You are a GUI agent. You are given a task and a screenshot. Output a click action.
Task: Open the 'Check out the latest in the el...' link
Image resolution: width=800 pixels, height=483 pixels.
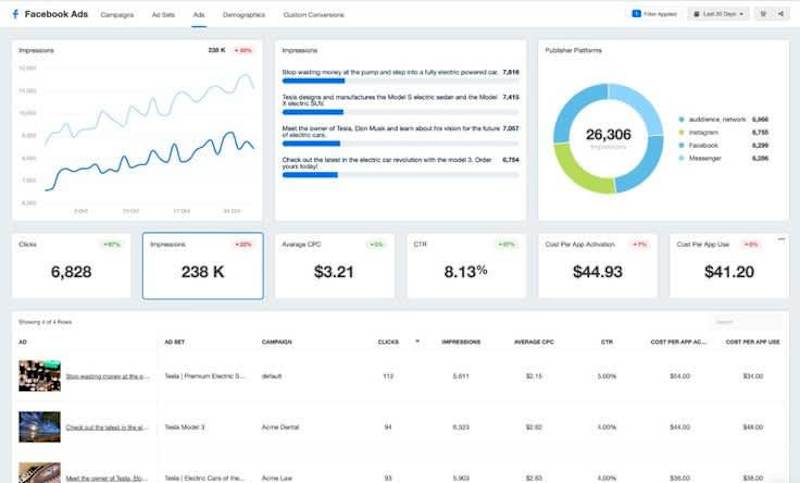pos(107,427)
